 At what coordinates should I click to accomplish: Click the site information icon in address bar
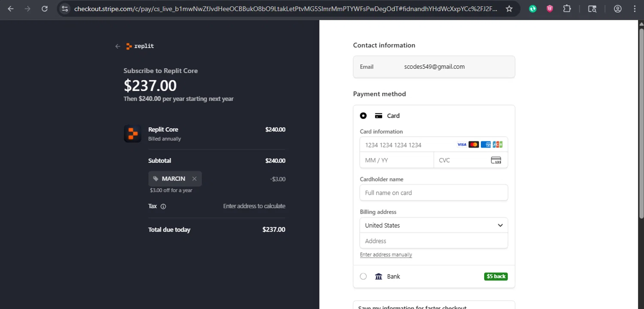(x=64, y=9)
